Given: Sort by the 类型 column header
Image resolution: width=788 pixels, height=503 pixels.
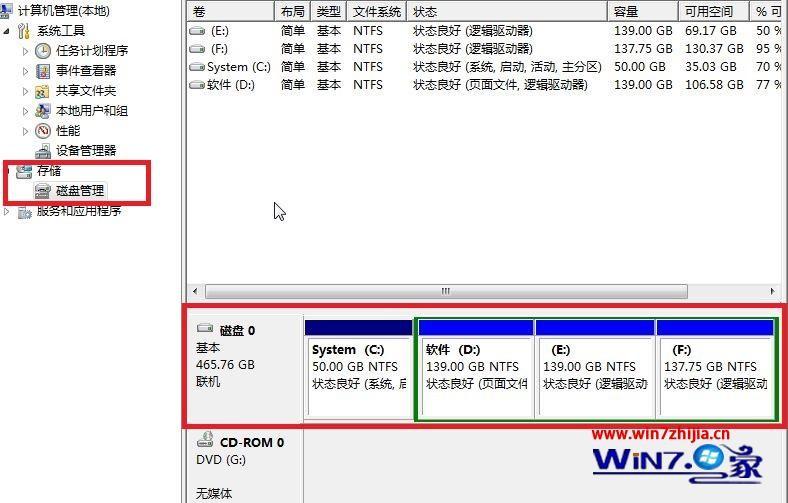Looking at the screenshot, I should (x=329, y=11).
